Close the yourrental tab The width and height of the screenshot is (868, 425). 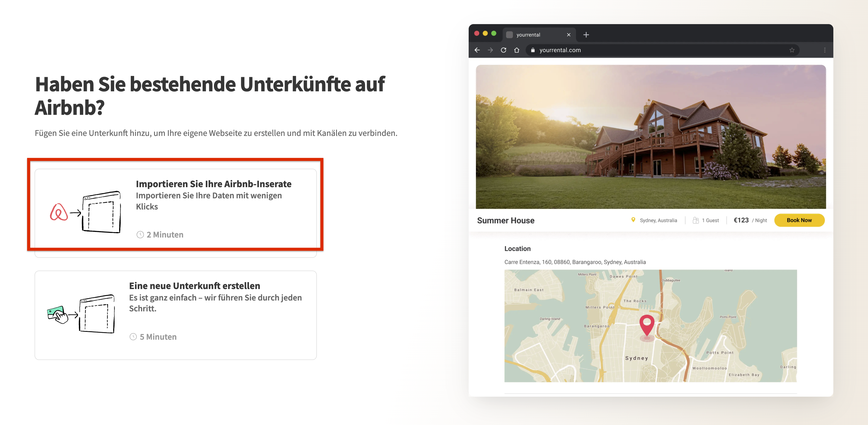tap(568, 35)
